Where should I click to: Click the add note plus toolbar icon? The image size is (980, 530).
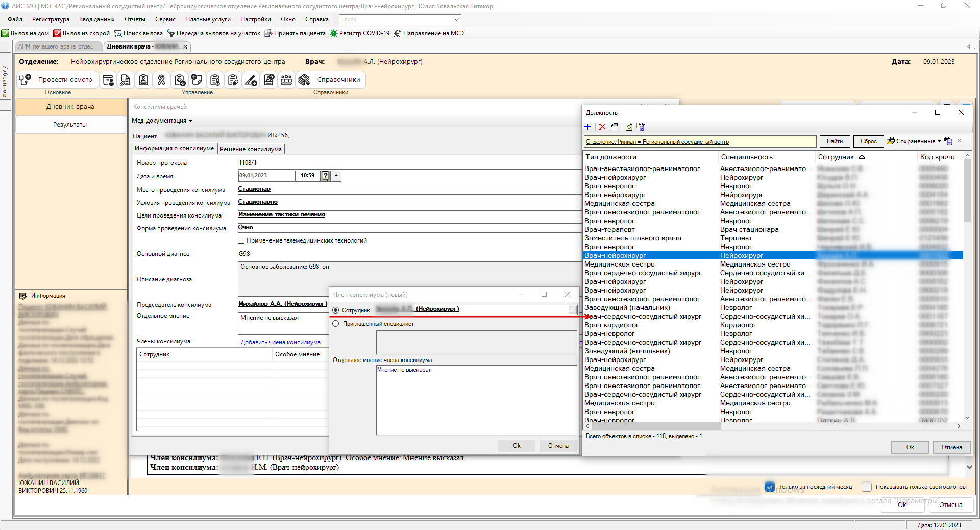[197, 80]
